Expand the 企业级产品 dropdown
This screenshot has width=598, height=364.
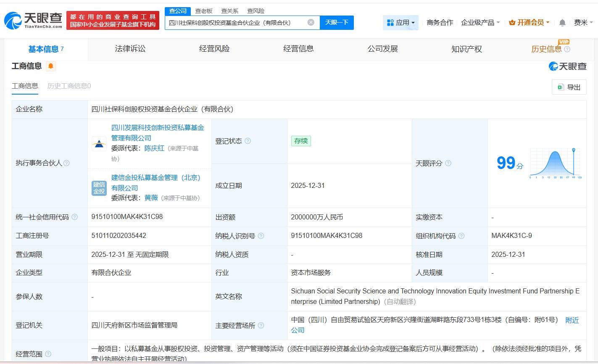pos(480,23)
